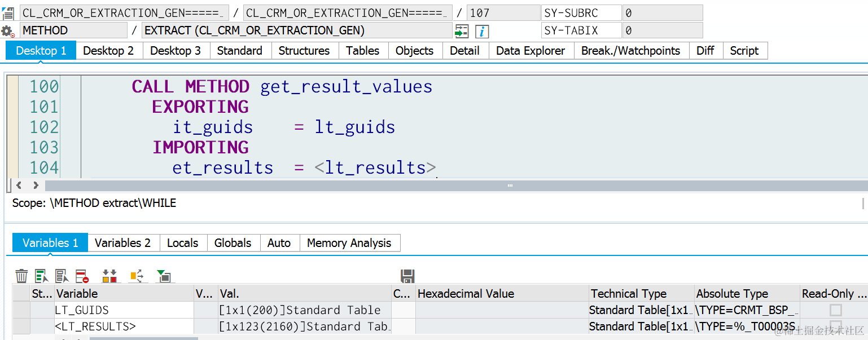868x340 pixels.
Task: Click the Absolute Type column header
Action: point(747,294)
